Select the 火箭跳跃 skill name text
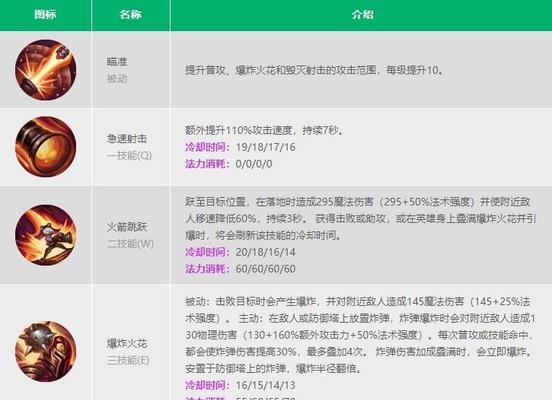The height and width of the screenshot is (400, 552). 127,227
